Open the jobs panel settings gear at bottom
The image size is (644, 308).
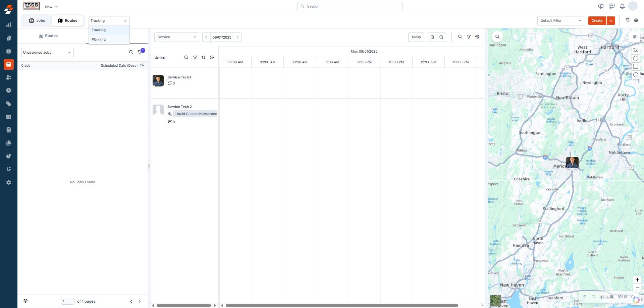[x=25, y=301]
